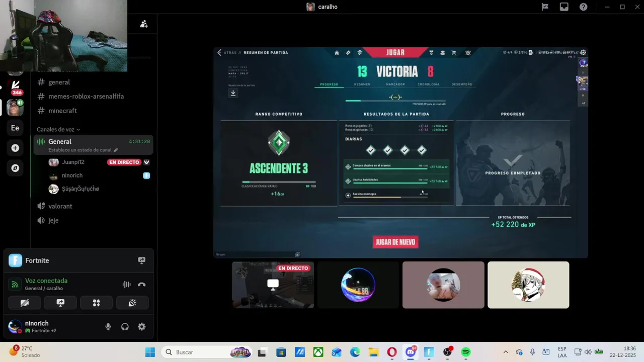The image size is (644, 362).
Task: Click the JUGAR banner in stream
Action: tap(395, 52)
